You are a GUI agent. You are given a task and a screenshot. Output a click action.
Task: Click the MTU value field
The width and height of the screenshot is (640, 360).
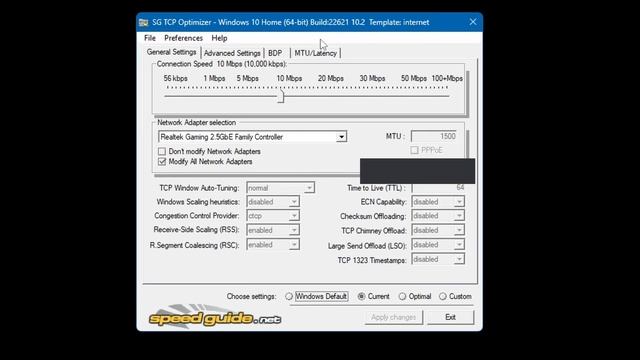tap(434, 136)
